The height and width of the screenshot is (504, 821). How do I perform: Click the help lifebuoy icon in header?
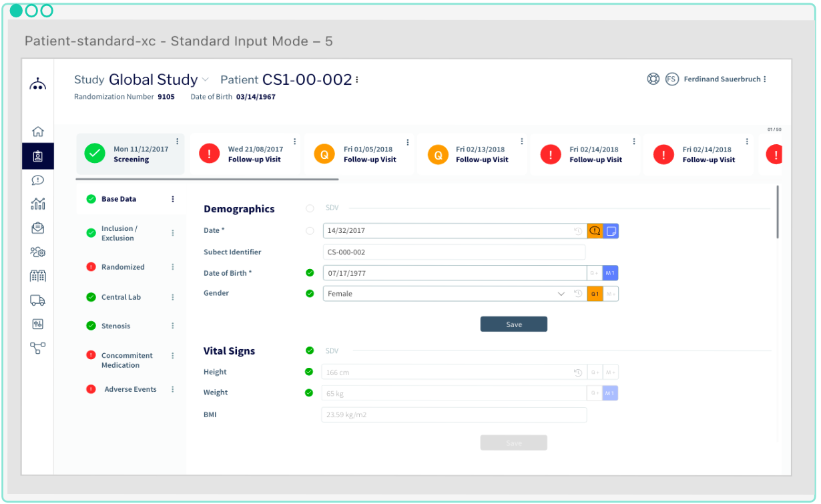point(653,79)
